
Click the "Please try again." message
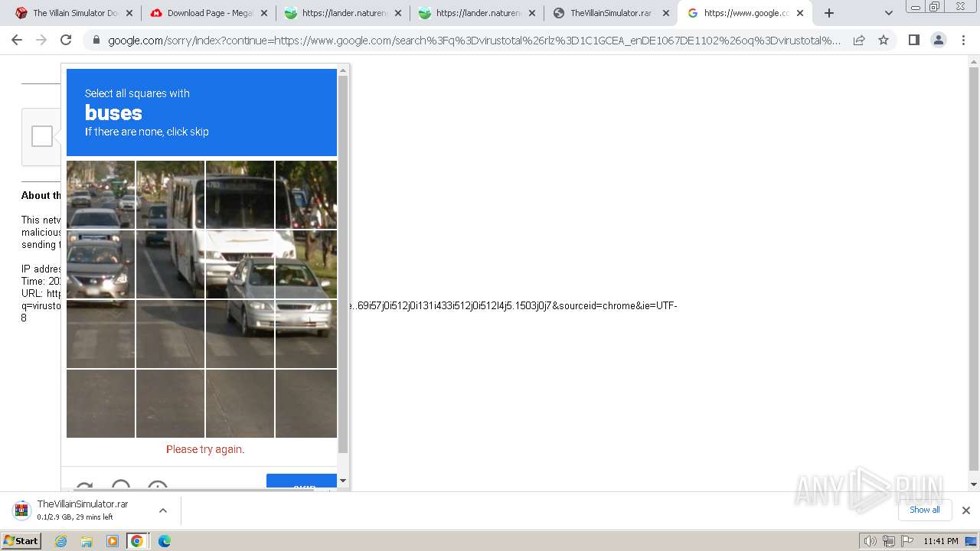205,449
